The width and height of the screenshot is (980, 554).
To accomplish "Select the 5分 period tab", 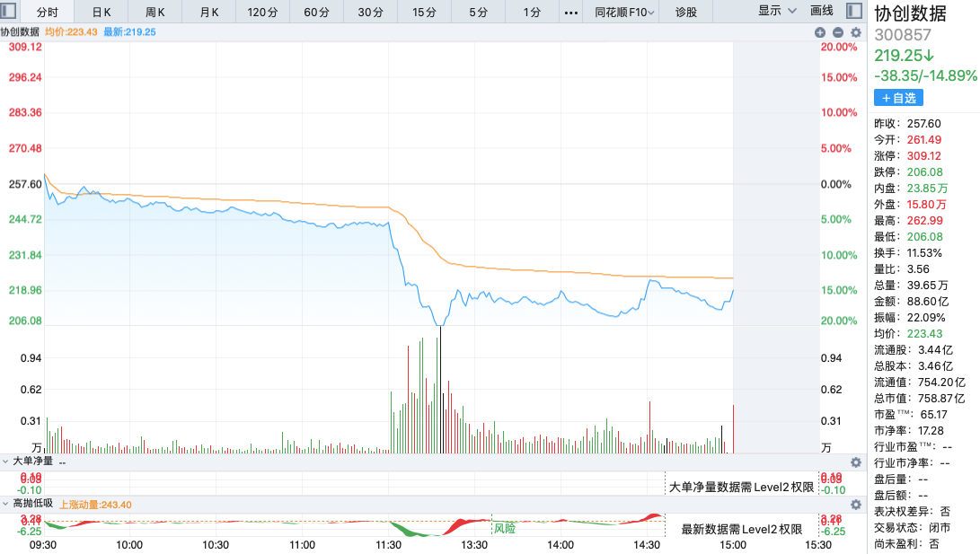I will (x=478, y=12).
